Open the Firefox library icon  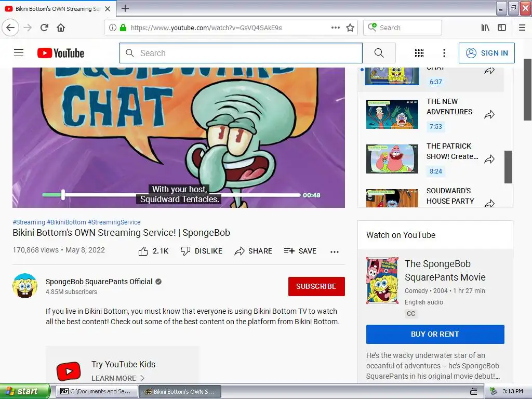[485, 28]
